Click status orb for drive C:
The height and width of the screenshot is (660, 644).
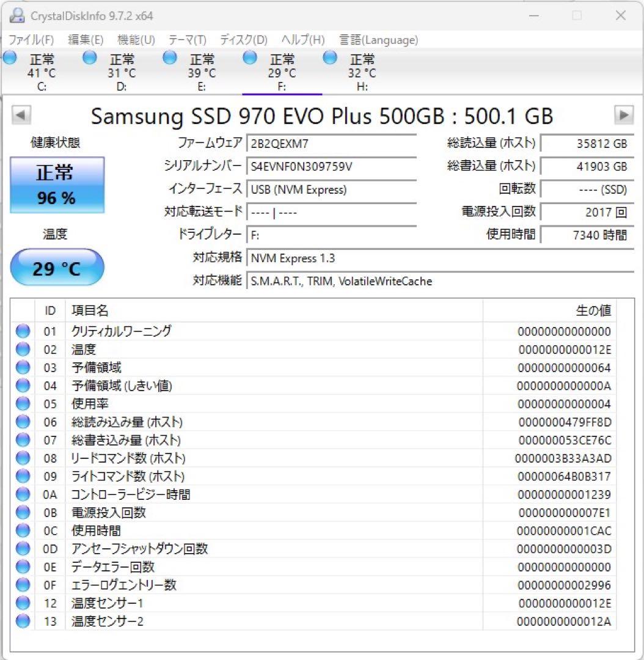(10, 57)
